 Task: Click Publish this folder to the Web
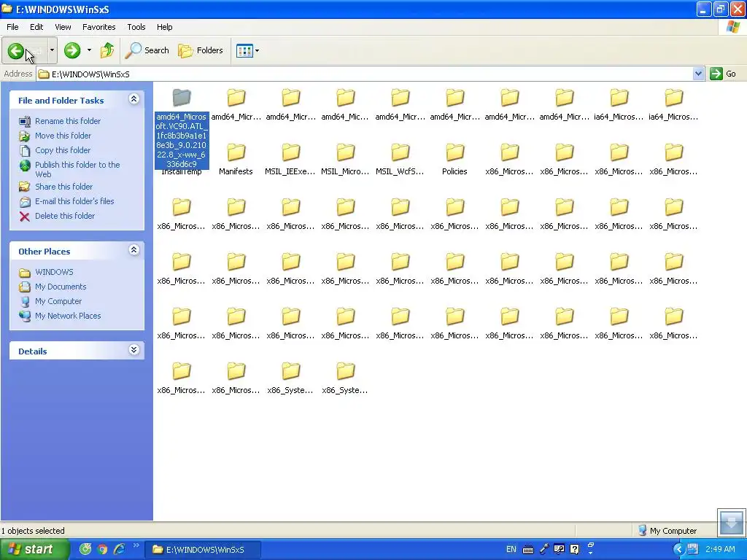(77, 169)
